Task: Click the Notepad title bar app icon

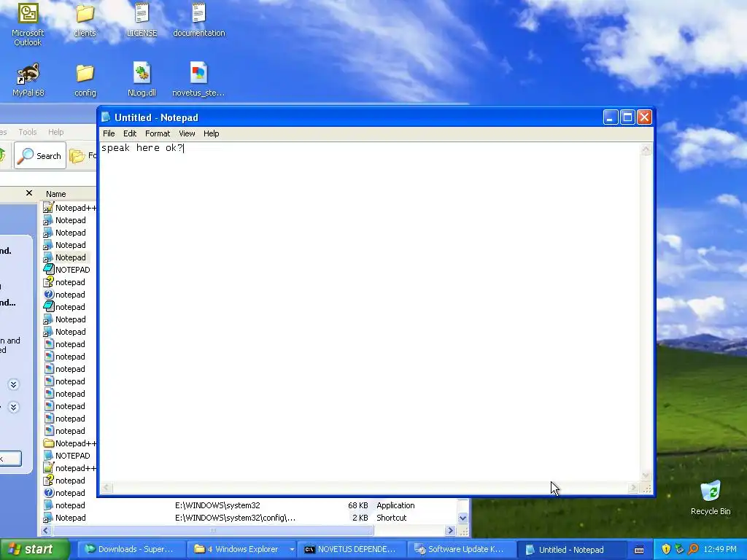Action: tap(106, 117)
